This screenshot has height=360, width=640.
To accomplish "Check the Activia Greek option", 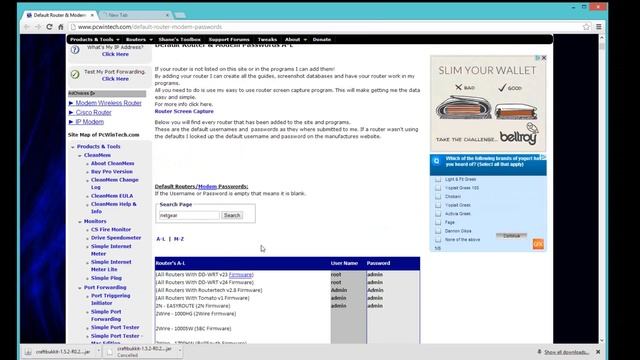I will click(438, 213).
